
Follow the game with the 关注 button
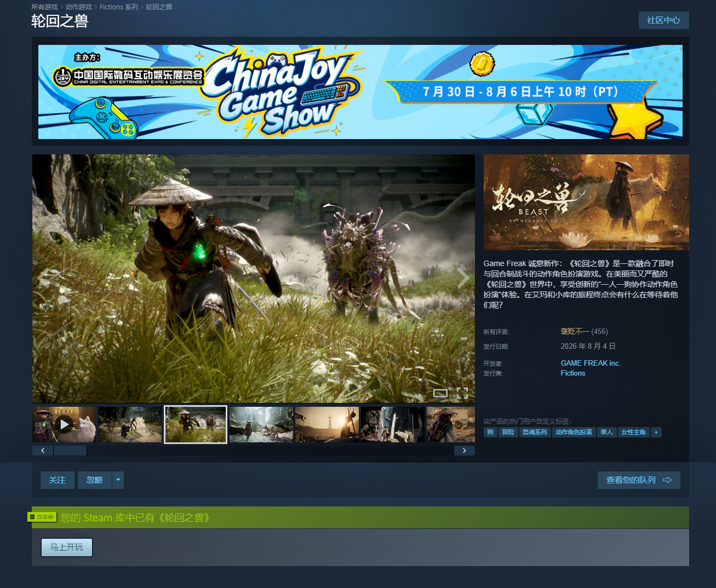tap(57, 480)
